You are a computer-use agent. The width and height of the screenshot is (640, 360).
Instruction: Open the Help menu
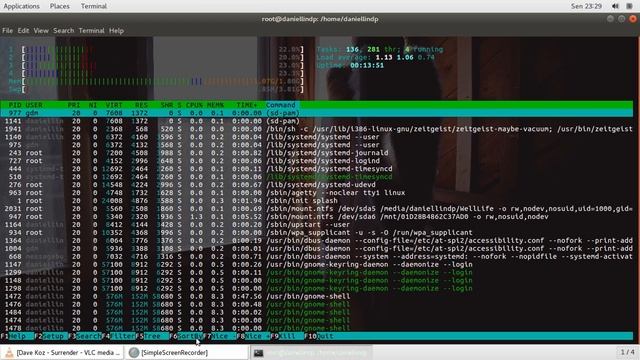click(x=116, y=31)
